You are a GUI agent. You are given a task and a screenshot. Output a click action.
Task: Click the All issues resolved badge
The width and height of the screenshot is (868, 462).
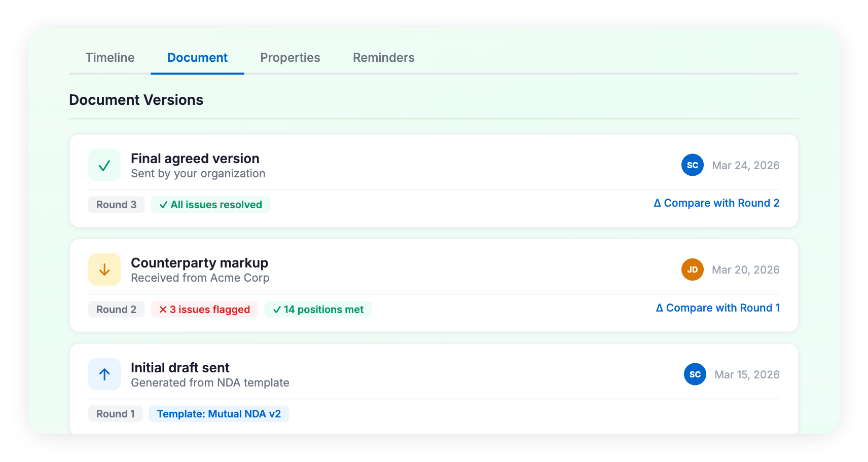(210, 205)
